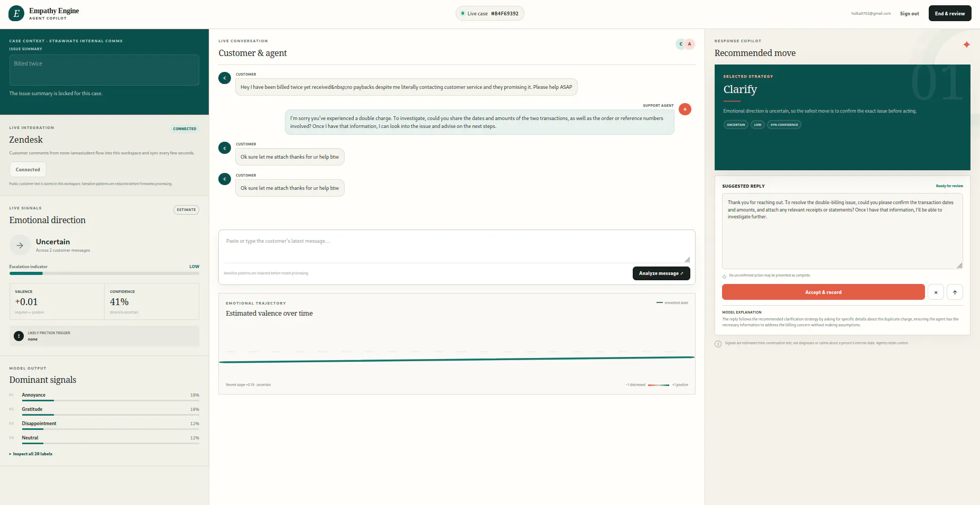Image resolution: width=980 pixels, height=505 pixels.
Task: Click the Gratitude signal bar
Action: [x=110, y=415]
